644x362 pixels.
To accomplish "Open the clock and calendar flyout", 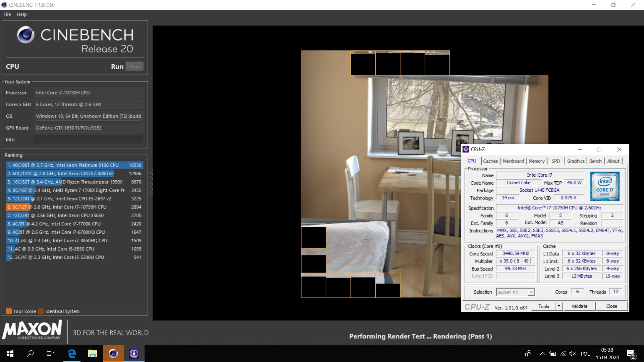I will [607, 354].
